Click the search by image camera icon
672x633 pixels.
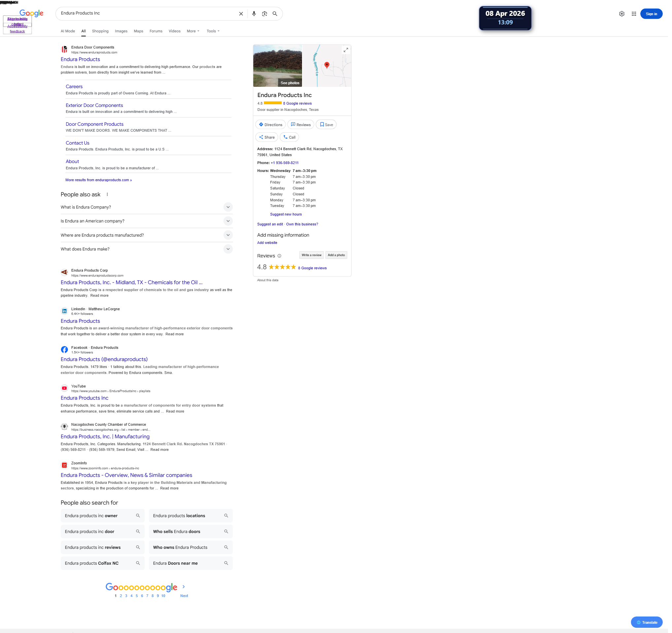pos(266,14)
